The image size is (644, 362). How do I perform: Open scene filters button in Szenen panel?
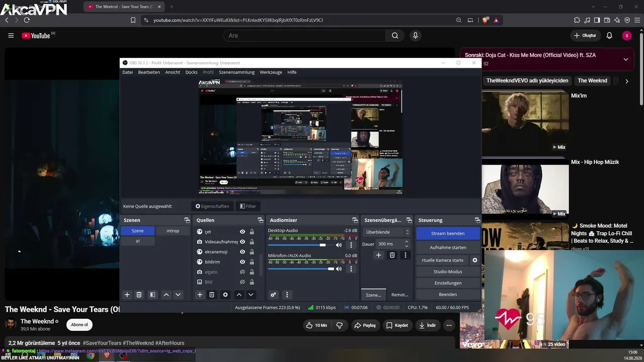[x=152, y=295]
